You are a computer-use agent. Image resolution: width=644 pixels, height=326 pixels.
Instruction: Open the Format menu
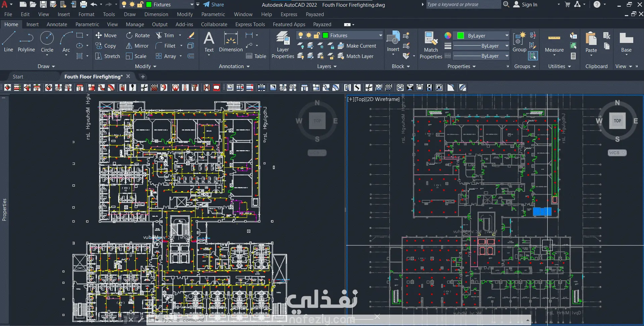86,14
